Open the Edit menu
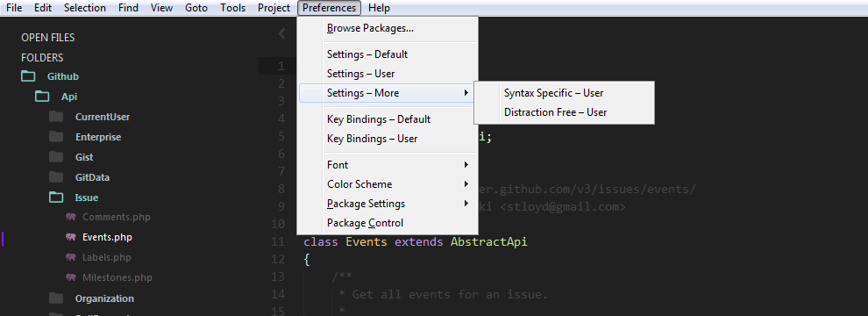Screen dimensions: 868x316 click(x=43, y=8)
